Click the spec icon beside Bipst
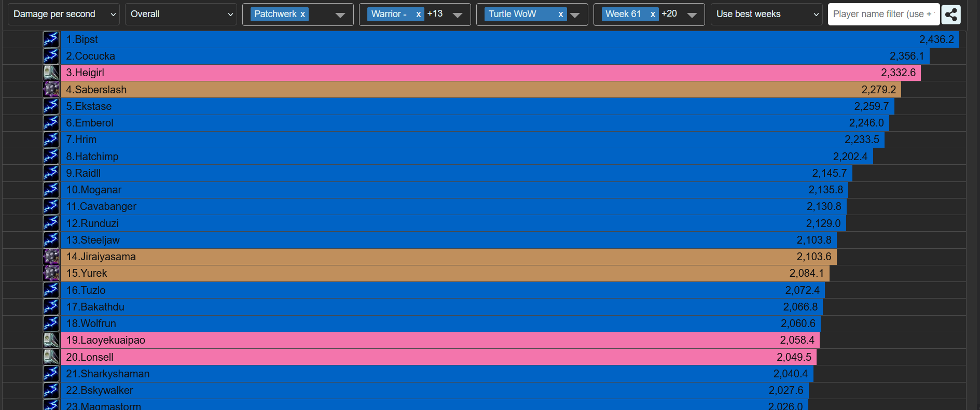Image resolution: width=980 pixels, height=410 pixels. pyautogui.click(x=51, y=39)
